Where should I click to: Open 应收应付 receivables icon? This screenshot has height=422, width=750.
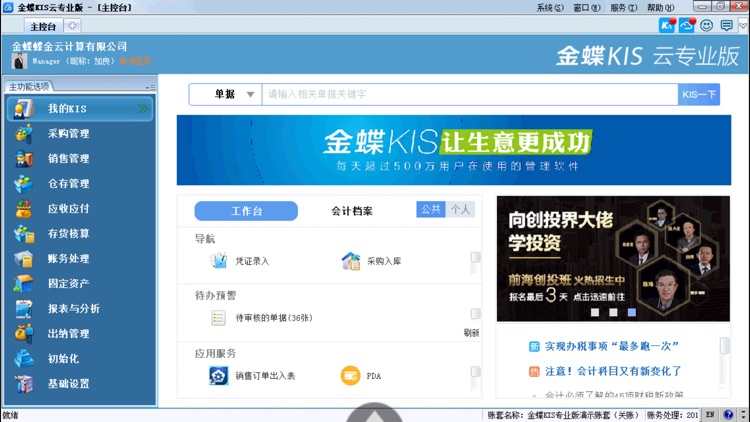[x=23, y=209]
